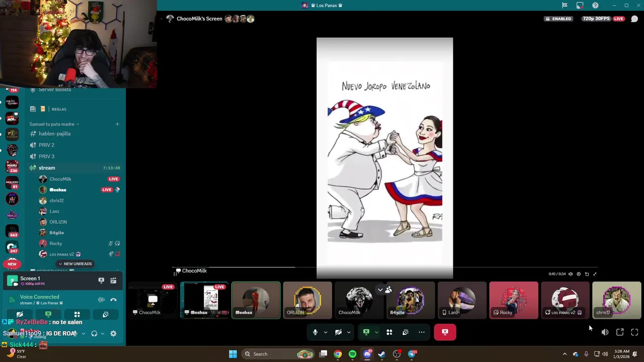
Task: Click ORLIZIN in the voice channel user list
Action: [58, 222]
